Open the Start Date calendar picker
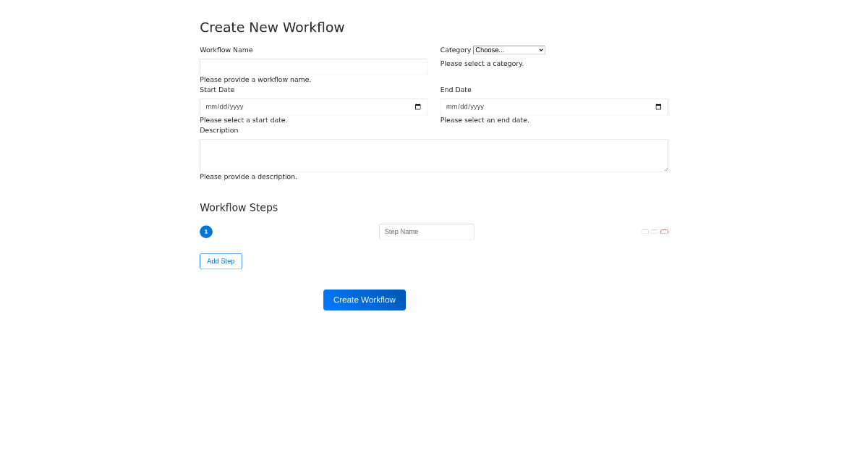868x456 pixels. click(x=417, y=106)
